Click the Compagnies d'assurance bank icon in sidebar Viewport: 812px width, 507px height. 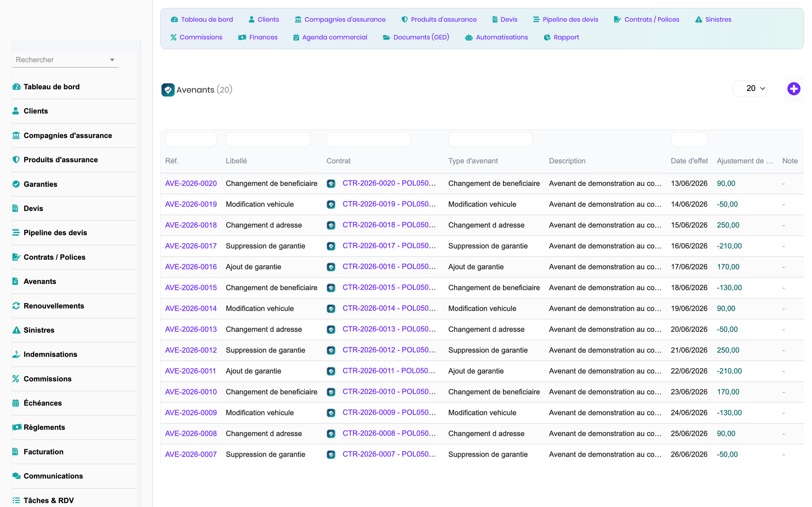[16, 135]
